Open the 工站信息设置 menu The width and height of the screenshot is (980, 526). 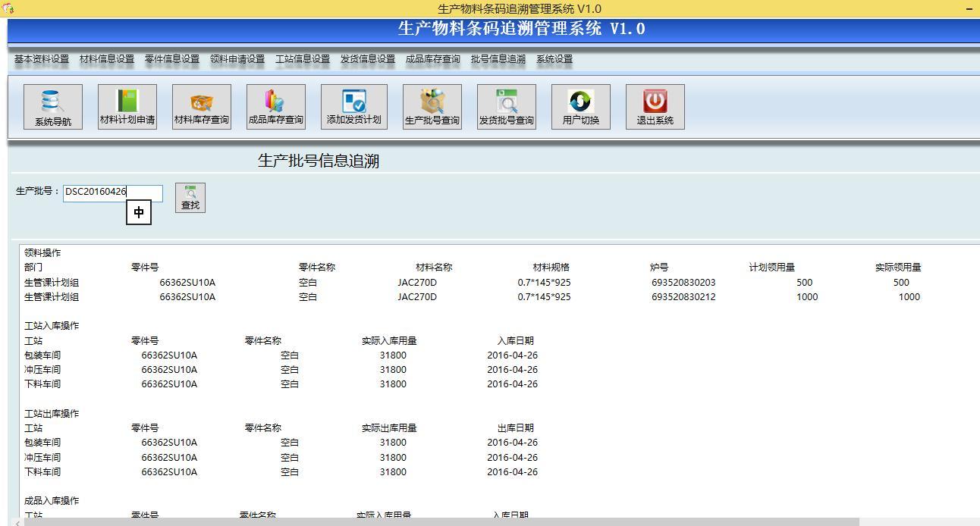click(x=302, y=58)
